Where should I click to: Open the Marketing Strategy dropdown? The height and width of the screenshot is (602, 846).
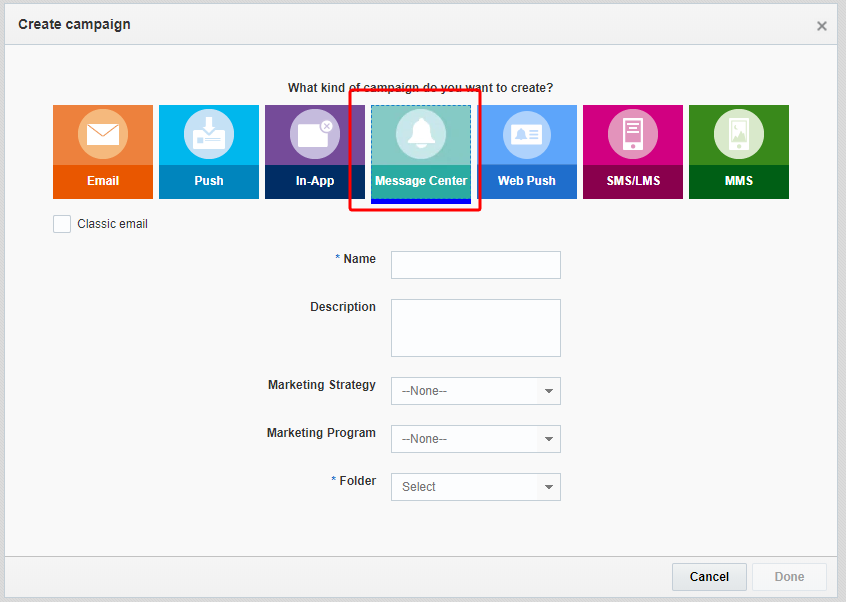(476, 391)
